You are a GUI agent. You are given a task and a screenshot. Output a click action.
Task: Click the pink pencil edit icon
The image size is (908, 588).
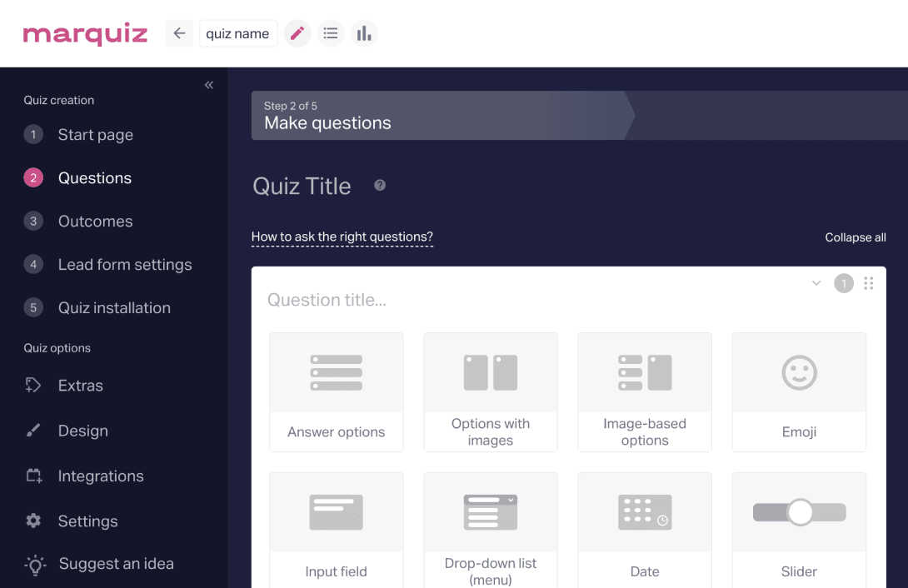click(297, 33)
